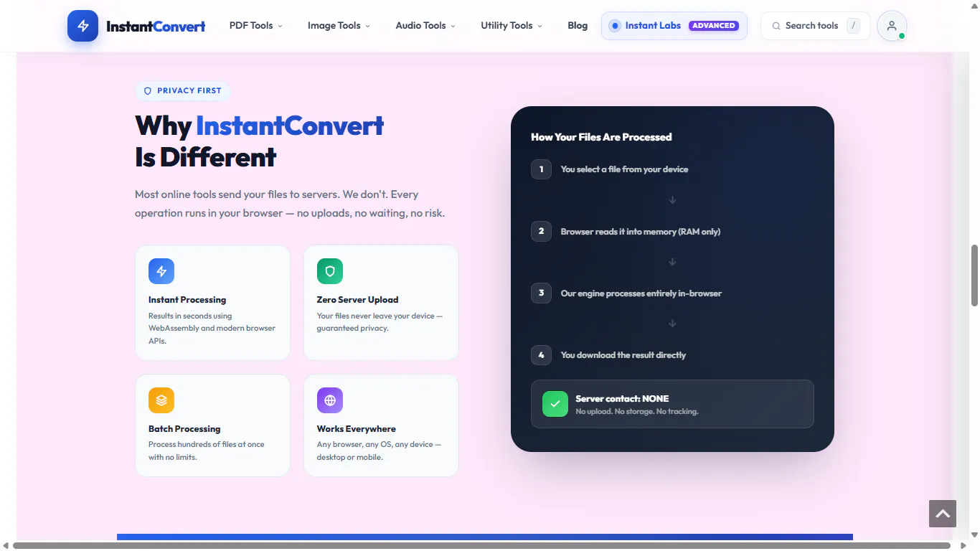Click 'Most online tools send your files' paragraph
980x551 pixels.
click(x=290, y=204)
